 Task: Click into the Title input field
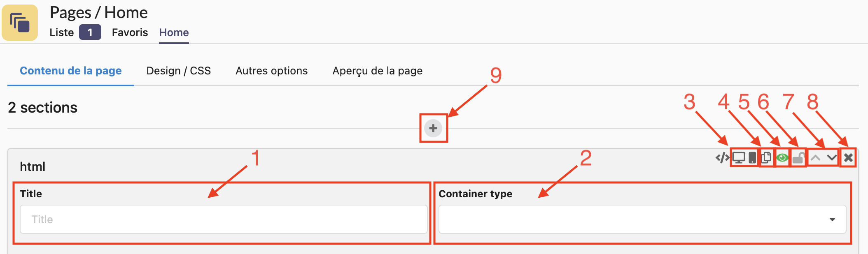(x=224, y=219)
